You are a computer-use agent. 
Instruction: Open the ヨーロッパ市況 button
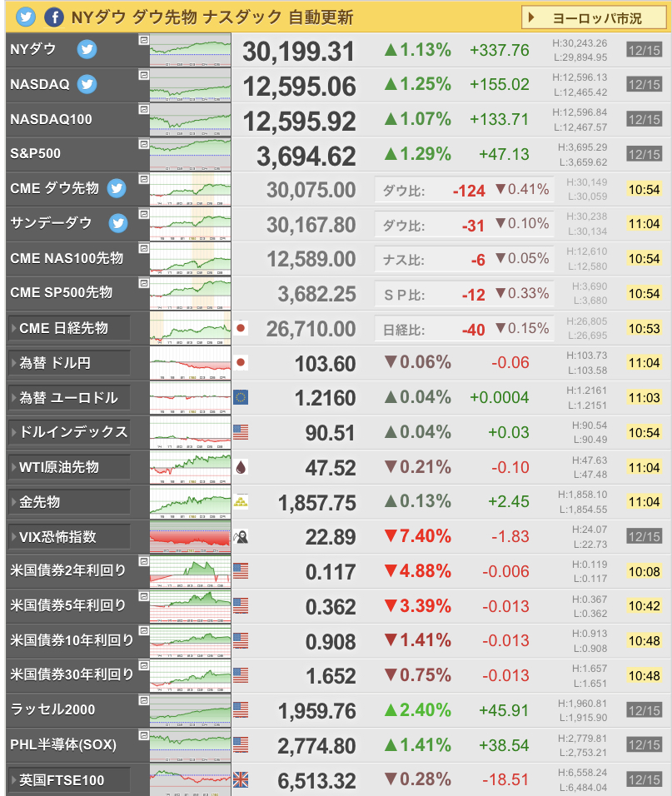599,17
